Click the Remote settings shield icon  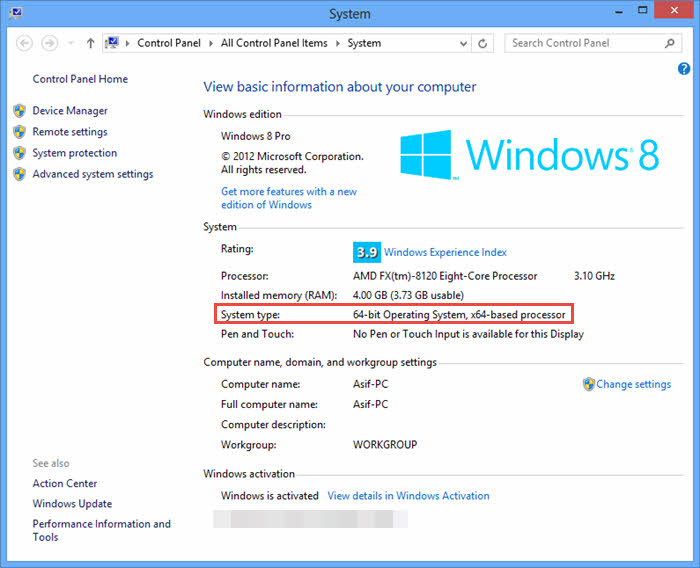[x=19, y=132]
